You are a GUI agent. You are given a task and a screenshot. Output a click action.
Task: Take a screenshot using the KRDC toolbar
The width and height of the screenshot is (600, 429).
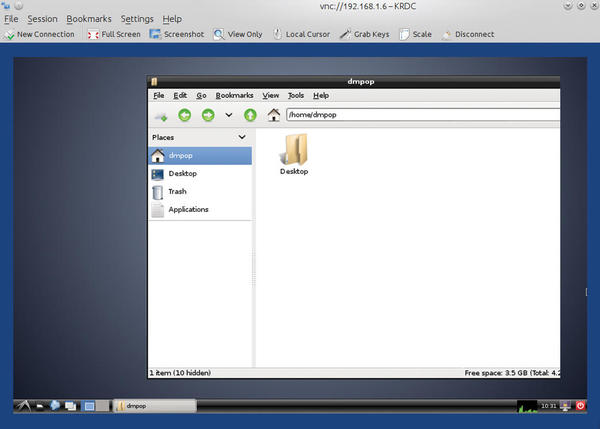[x=176, y=34]
